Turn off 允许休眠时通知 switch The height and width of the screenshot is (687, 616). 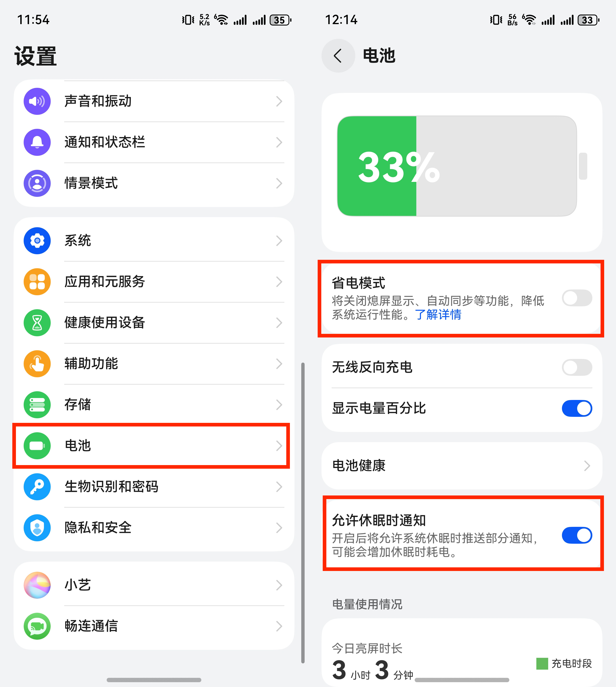pos(577,535)
